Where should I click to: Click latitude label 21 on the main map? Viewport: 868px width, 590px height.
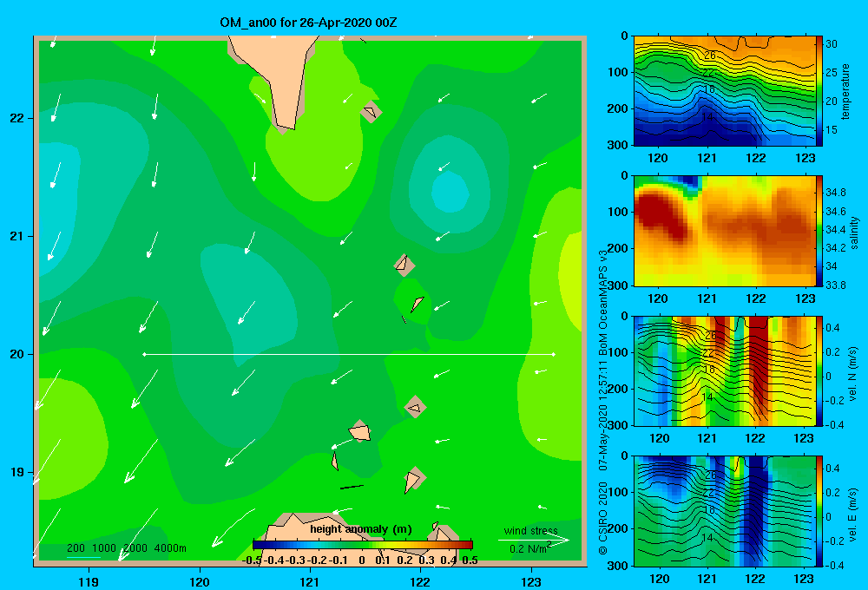point(16,236)
